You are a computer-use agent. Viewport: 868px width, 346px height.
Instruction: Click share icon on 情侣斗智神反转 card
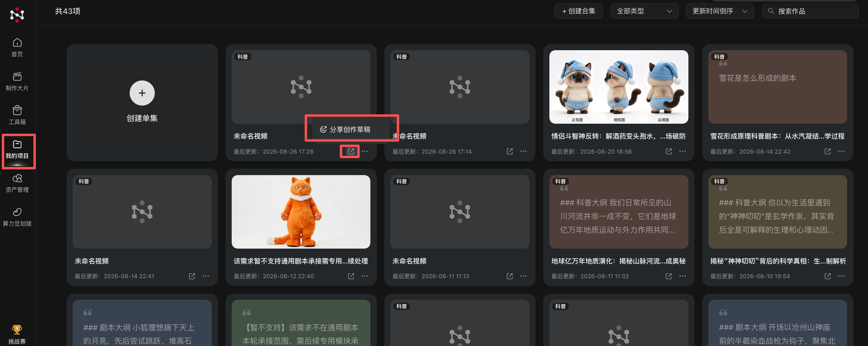click(x=668, y=151)
